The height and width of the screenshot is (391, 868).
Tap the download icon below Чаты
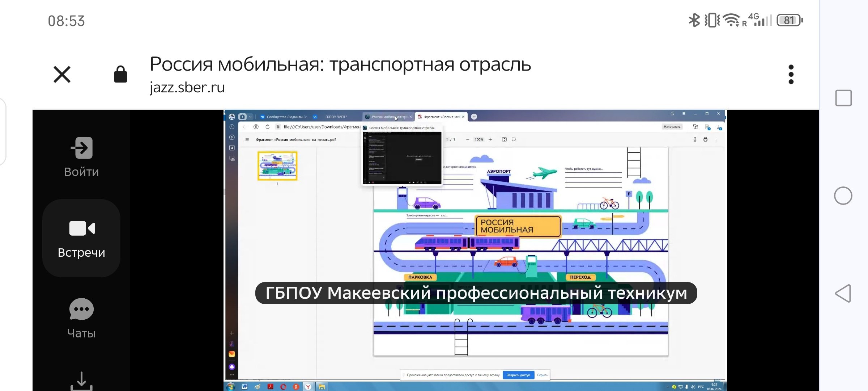coord(81,381)
